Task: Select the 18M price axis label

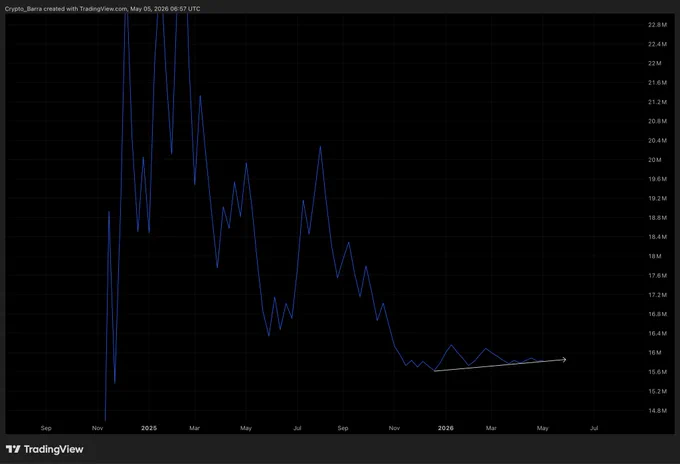Action: tap(654, 256)
